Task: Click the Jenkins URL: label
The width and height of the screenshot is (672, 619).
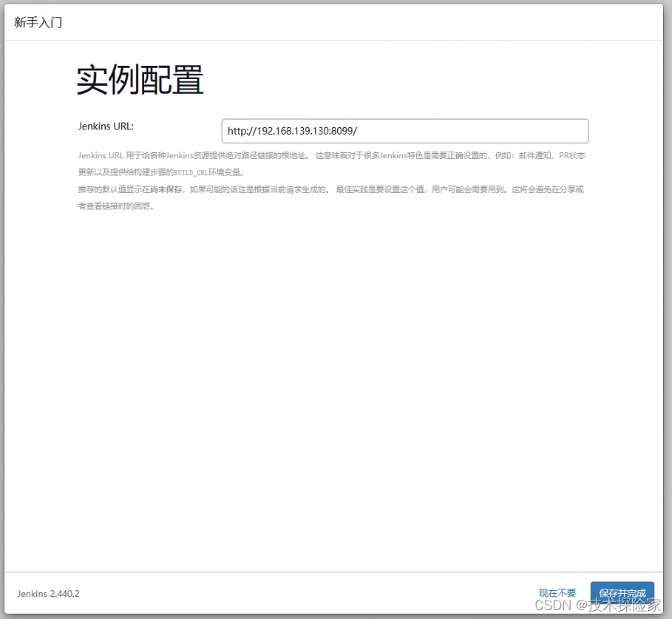Action: pos(106,126)
